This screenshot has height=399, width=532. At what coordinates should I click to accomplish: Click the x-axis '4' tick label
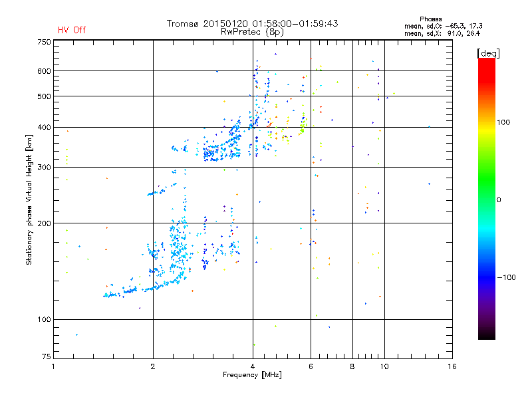point(253,366)
